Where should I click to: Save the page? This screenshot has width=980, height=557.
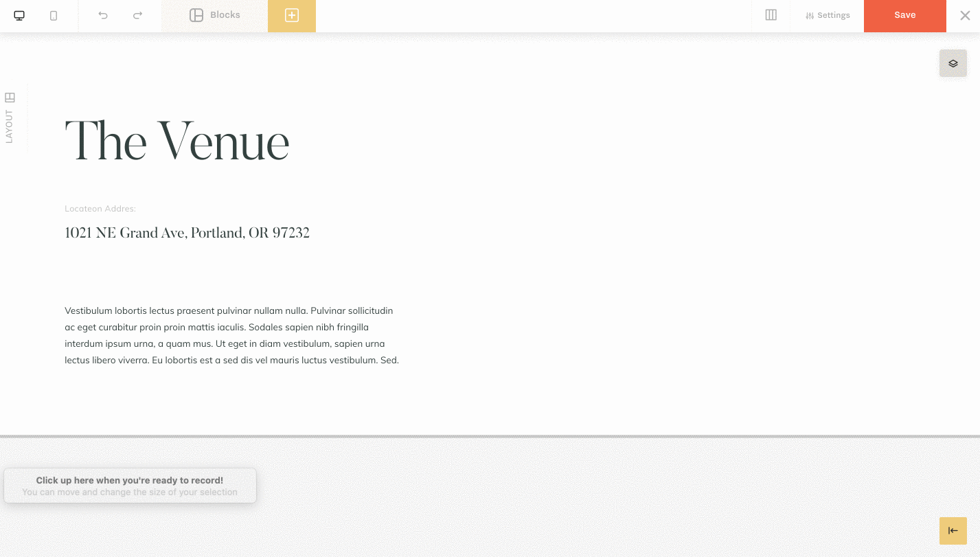(x=904, y=16)
